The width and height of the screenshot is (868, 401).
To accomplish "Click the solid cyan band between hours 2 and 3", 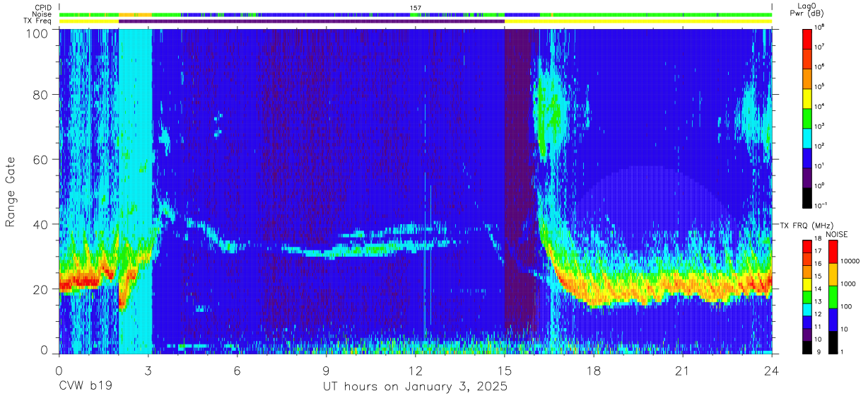I will 136,191.
